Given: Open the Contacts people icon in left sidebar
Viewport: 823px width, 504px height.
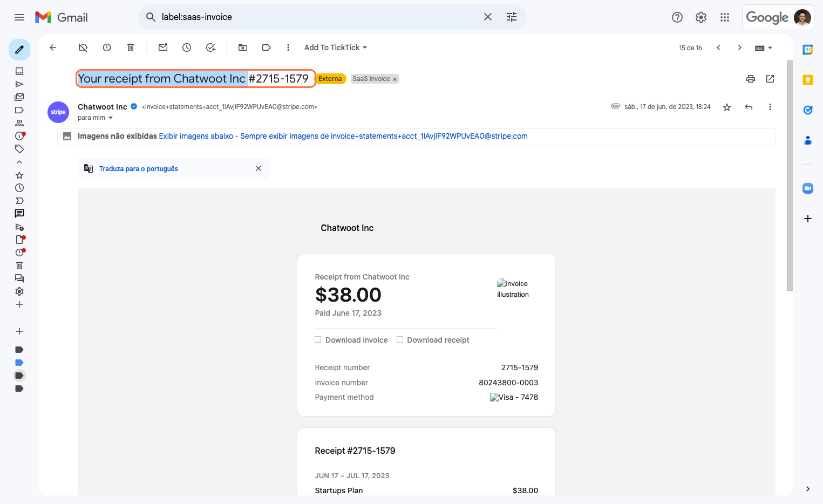Looking at the screenshot, I should pos(19,123).
